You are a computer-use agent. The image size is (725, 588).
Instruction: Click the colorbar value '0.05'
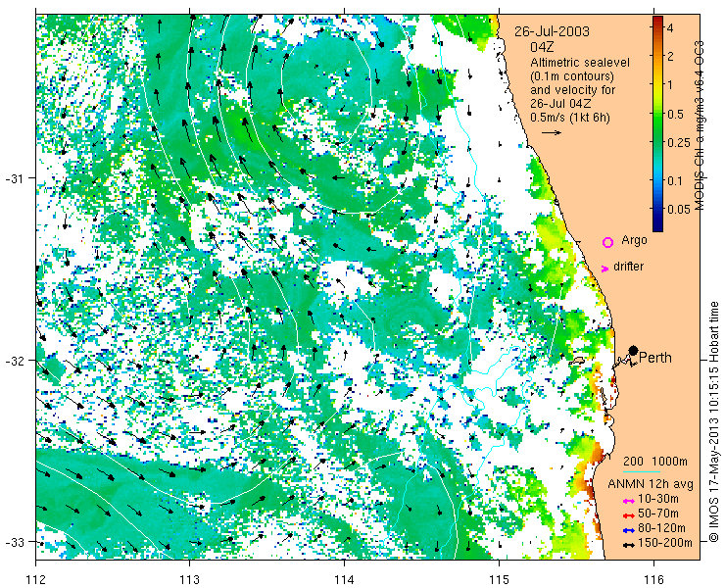(679, 209)
